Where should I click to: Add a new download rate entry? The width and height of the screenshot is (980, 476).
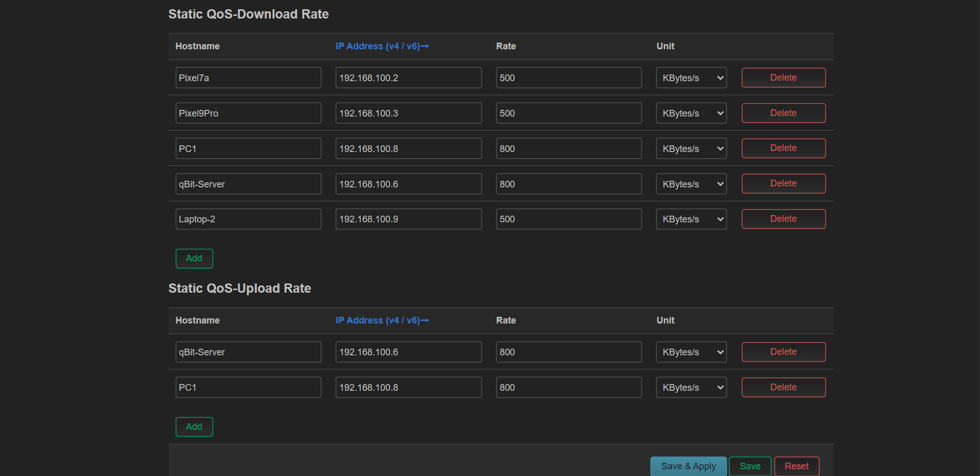click(194, 258)
